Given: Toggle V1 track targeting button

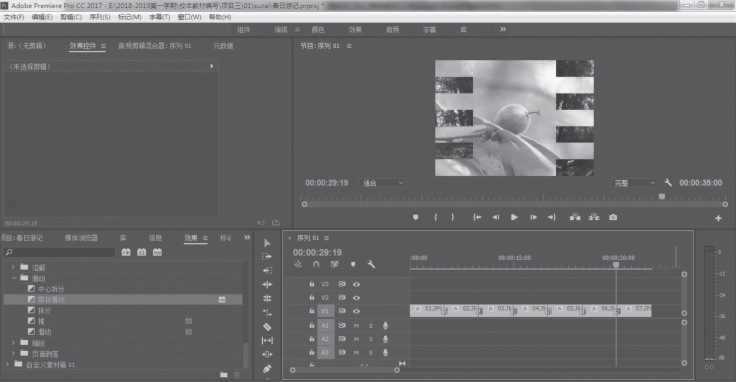Looking at the screenshot, I should pyautogui.click(x=325, y=311).
